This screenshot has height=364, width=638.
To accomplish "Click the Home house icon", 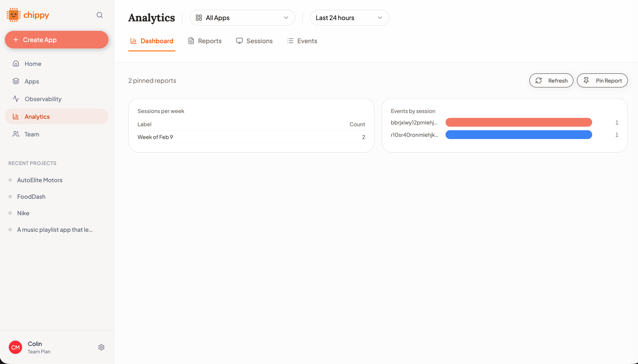I will click(x=16, y=63).
